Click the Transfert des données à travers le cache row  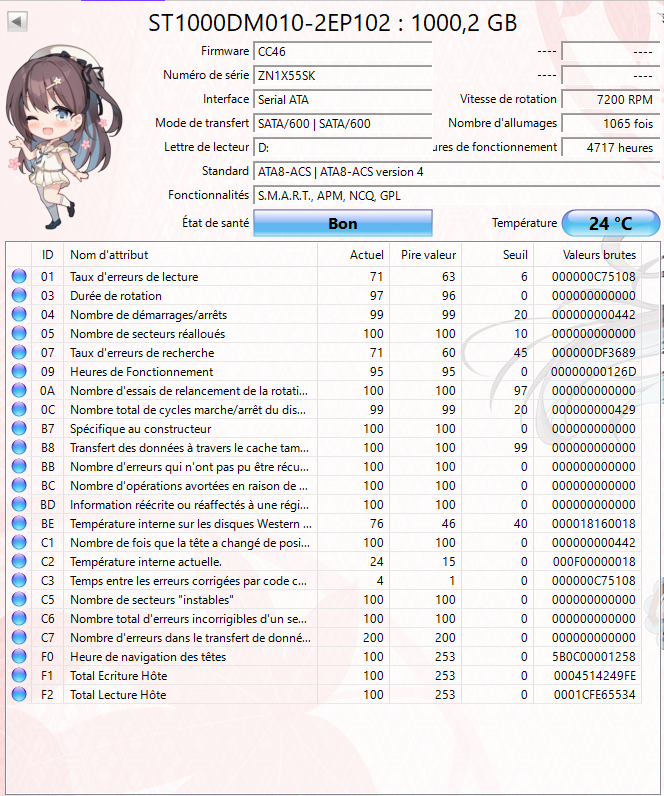coord(324,447)
